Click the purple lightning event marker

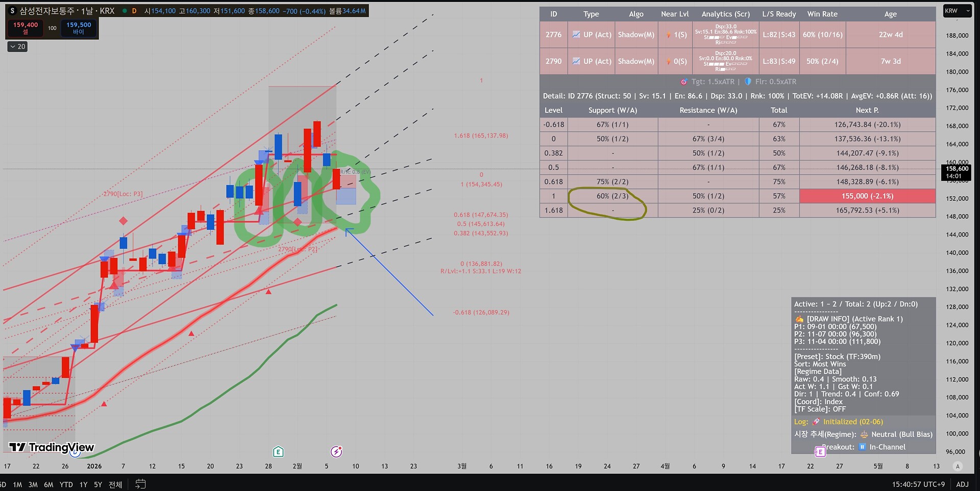(336, 452)
